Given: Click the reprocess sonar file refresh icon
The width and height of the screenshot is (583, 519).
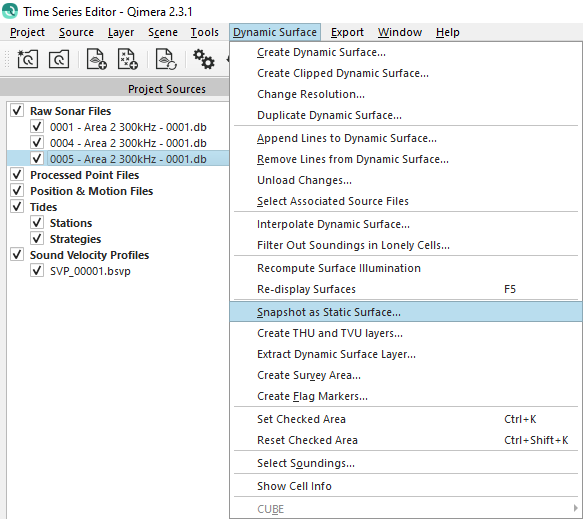Looking at the screenshot, I should (x=166, y=59).
